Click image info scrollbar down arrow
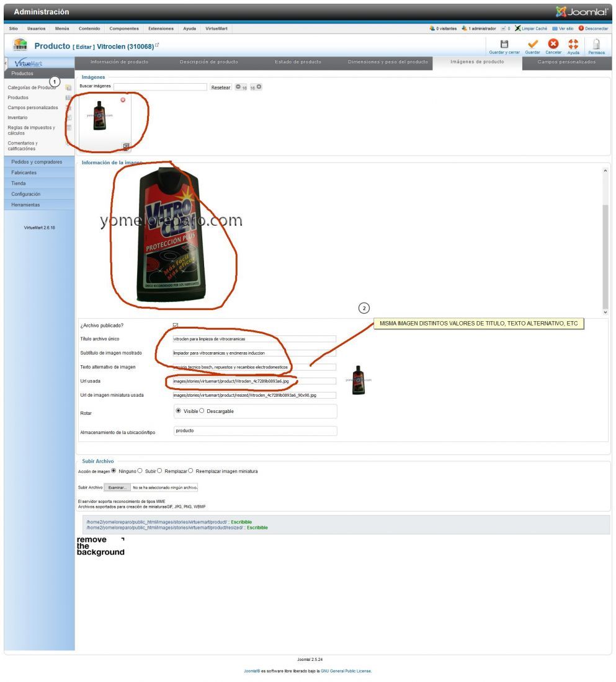Screen dimensions: 616x682 [x=605, y=312]
